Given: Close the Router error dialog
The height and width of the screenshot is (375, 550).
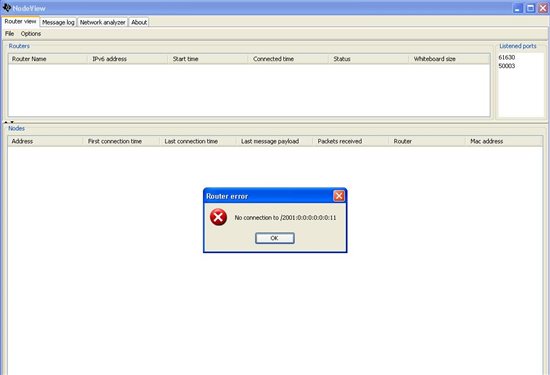Looking at the screenshot, I should click(338, 196).
